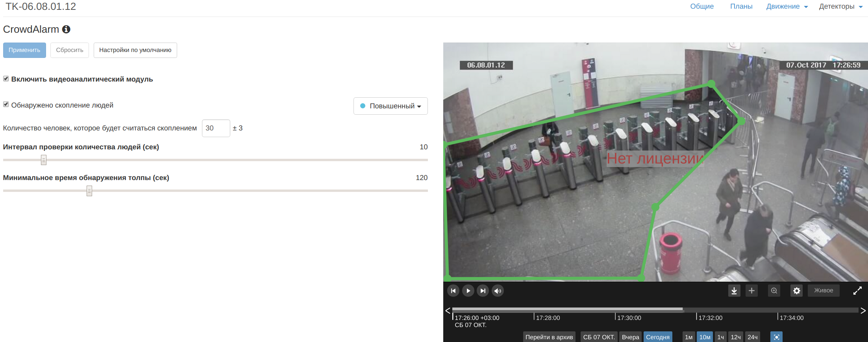
Task: Download video fragment icon
Action: [734, 291]
